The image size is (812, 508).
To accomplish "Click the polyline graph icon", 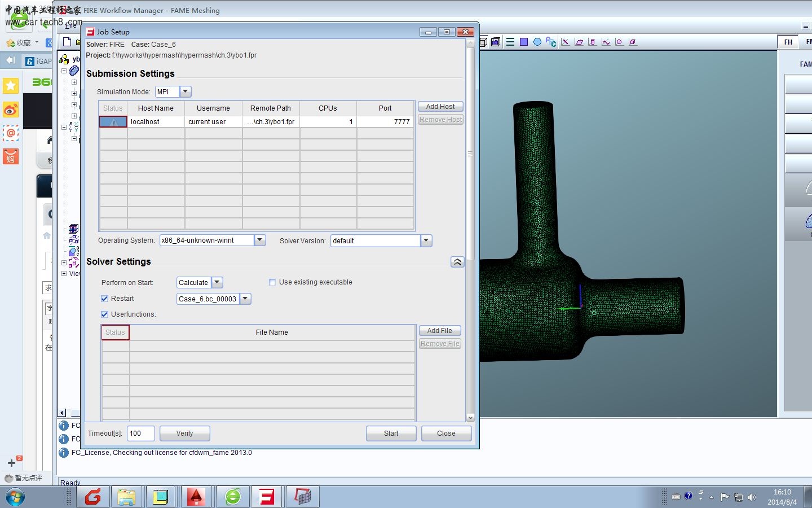I will pos(606,42).
